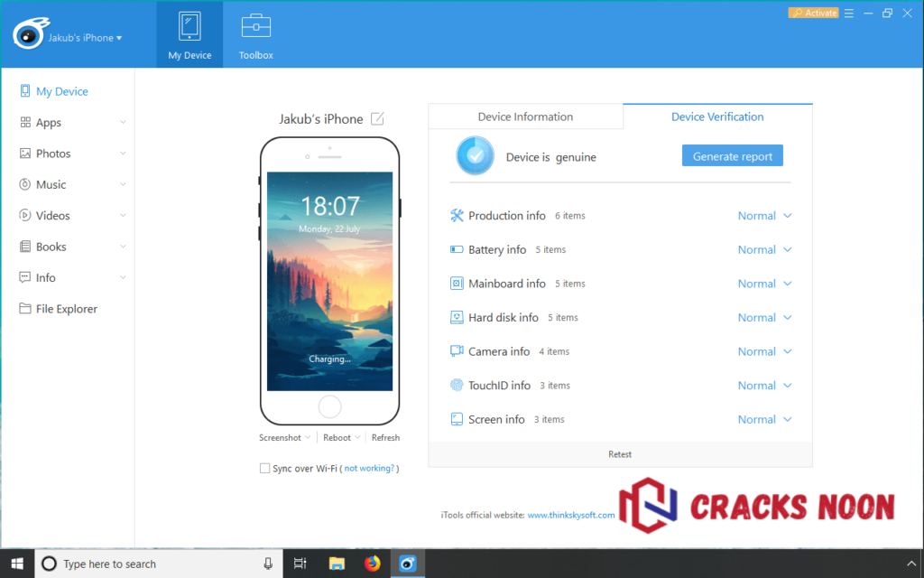
Task: Enable Sync over Wi-Fi checkbox
Action: tap(264, 469)
